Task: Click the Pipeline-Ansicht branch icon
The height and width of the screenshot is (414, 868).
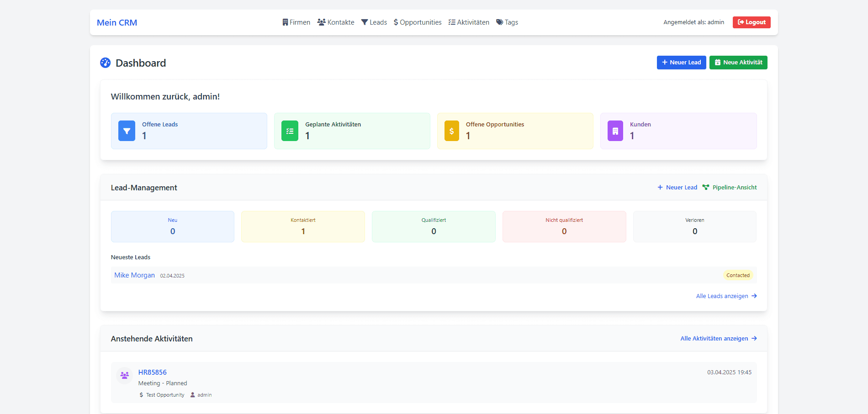Action: pos(706,187)
